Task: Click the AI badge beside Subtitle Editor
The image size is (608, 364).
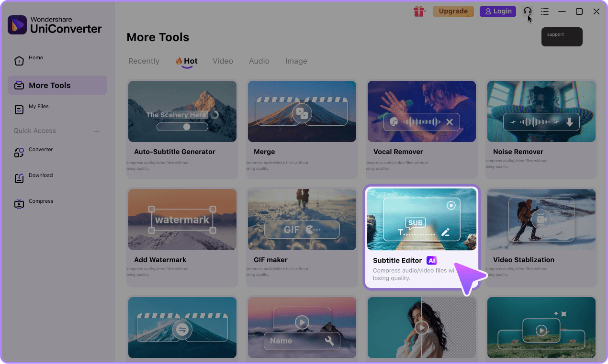Action: click(432, 261)
